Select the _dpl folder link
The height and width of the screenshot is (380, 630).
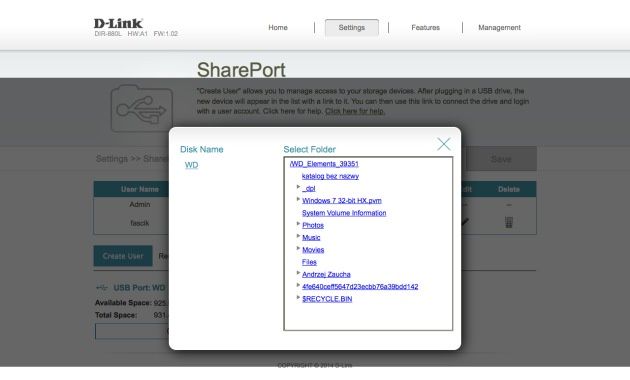pos(309,188)
